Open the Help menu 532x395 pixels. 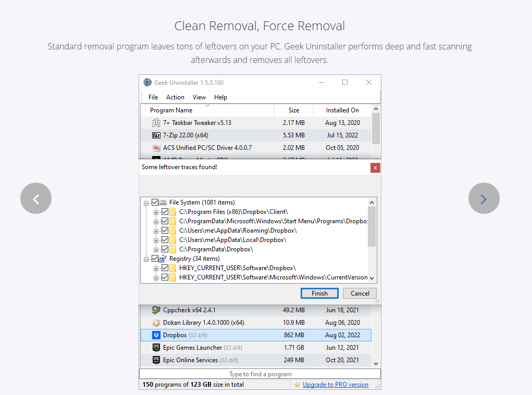coord(220,97)
